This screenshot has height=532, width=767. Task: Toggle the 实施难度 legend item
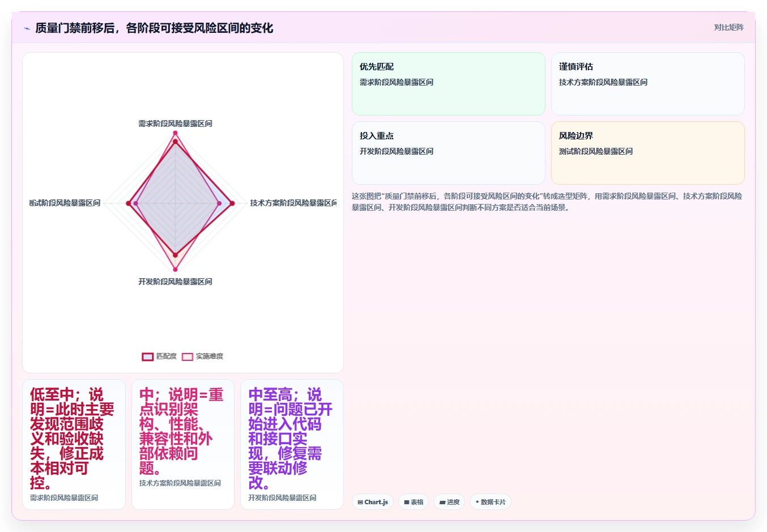(x=202, y=356)
